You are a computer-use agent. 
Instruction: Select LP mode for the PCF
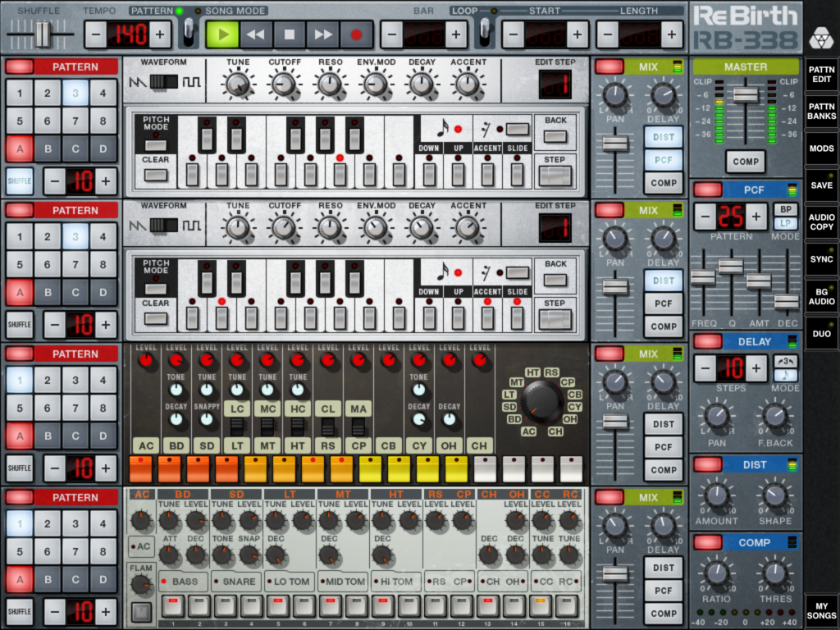(785, 223)
